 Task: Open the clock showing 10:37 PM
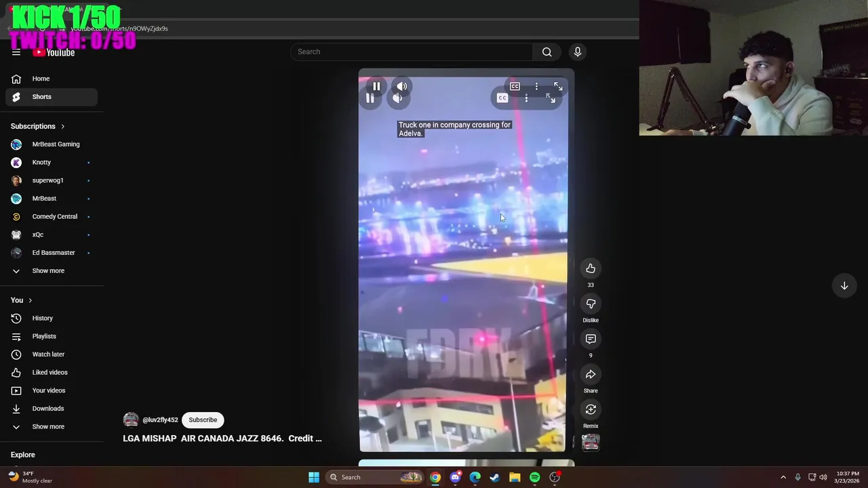pos(848,477)
